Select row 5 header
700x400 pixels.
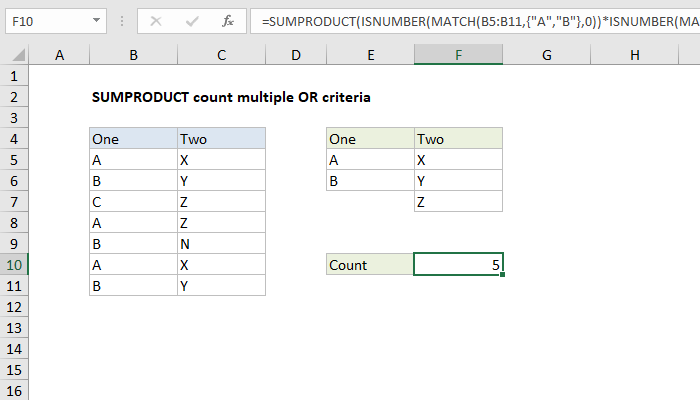[x=14, y=160]
